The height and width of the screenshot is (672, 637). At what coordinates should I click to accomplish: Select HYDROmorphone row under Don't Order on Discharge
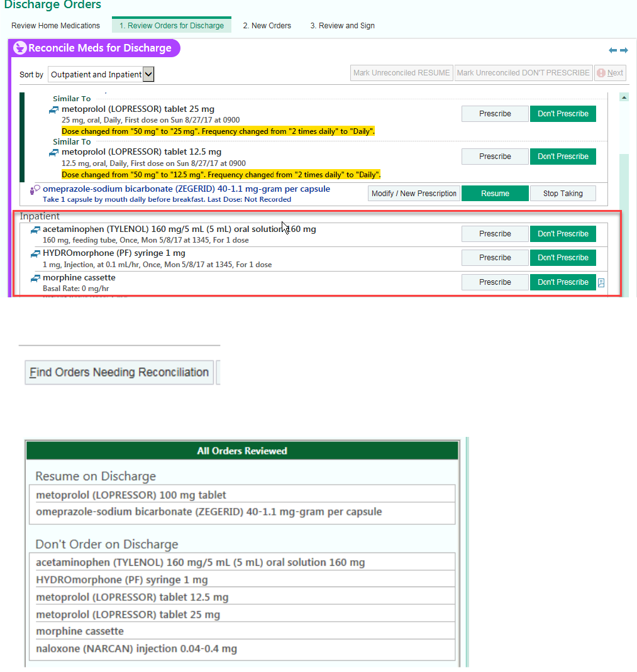point(242,580)
